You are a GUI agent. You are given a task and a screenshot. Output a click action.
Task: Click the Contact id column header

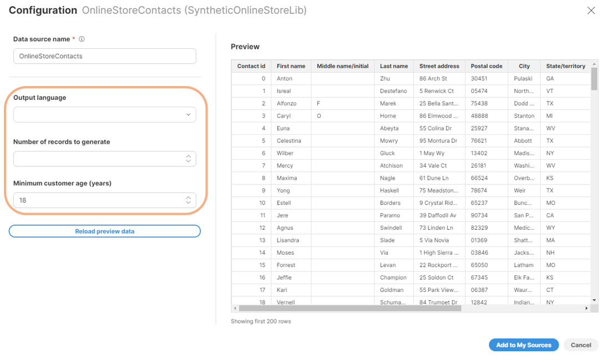(x=251, y=65)
